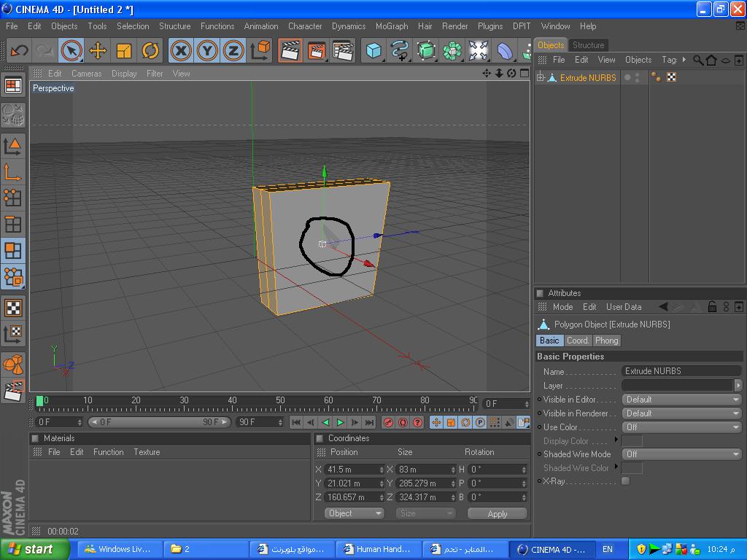Switch to the Phong tab
Screen dimensions: 747x560
point(606,341)
